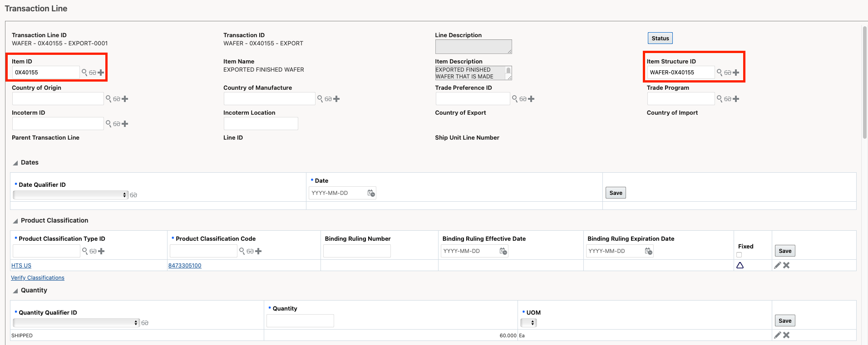Open classification code 8473305100 link
Image resolution: width=868 pixels, height=345 pixels.
click(185, 266)
